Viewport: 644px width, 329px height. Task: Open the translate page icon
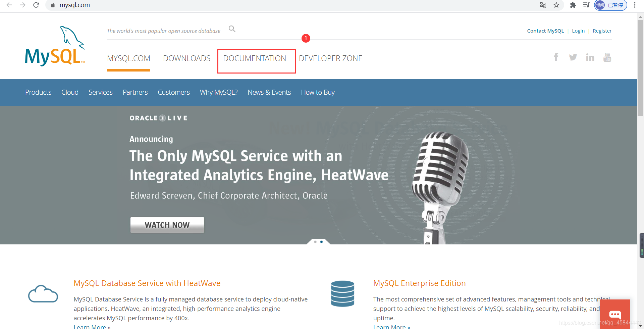(543, 5)
